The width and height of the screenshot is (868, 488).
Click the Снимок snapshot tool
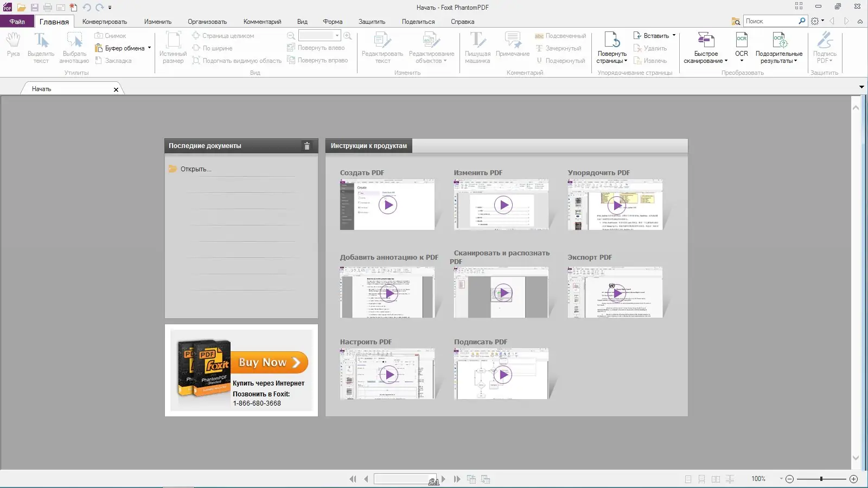point(110,36)
